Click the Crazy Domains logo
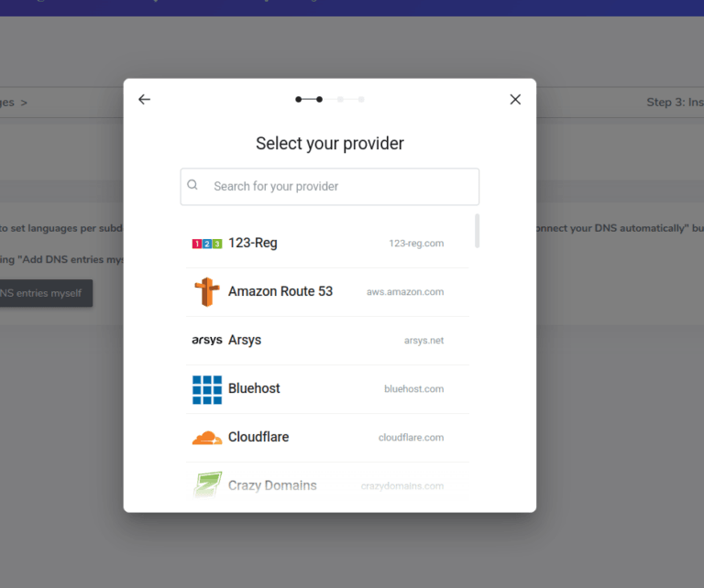704x588 pixels. [x=207, y=485]
